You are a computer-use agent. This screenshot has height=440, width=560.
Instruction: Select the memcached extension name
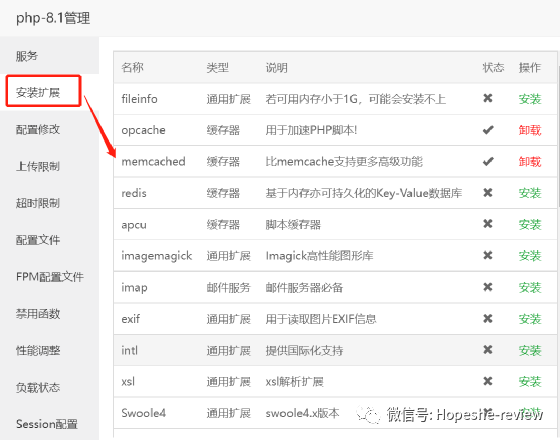(x=153, y=161)
